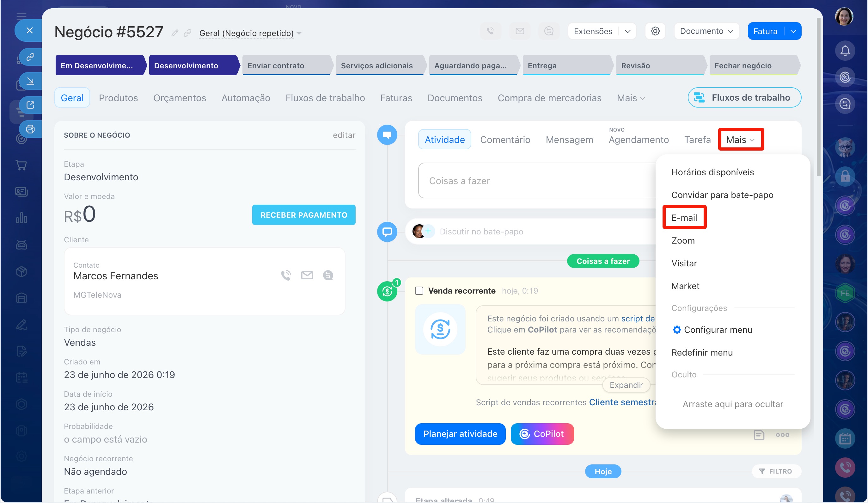Click the collapse arrow side tab icon
The image size is (868, 503).
(30, 81)
